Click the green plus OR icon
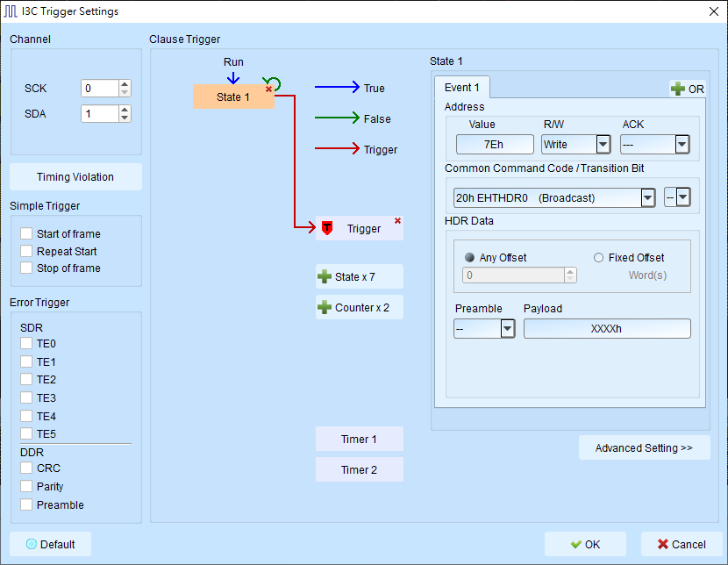Screen dimensions: 728x565 (678, 89)
